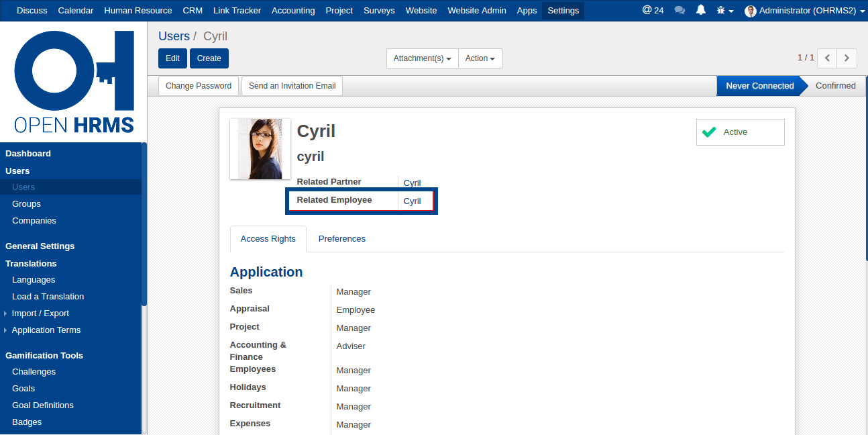Open the Action dropdown
Screen dimensions: 868x435
click(x=480, y=58)
